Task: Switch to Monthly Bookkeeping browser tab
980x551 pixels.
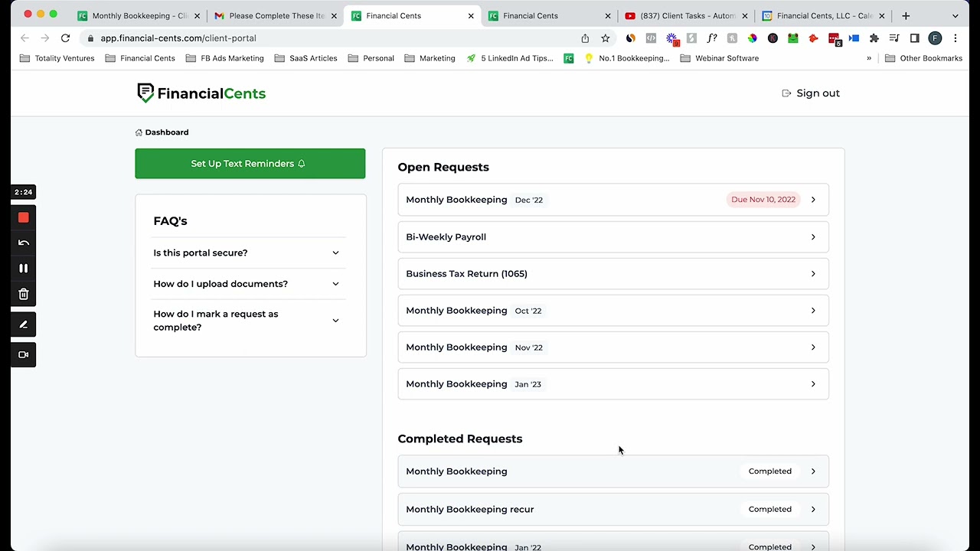Action: (139, 15)
